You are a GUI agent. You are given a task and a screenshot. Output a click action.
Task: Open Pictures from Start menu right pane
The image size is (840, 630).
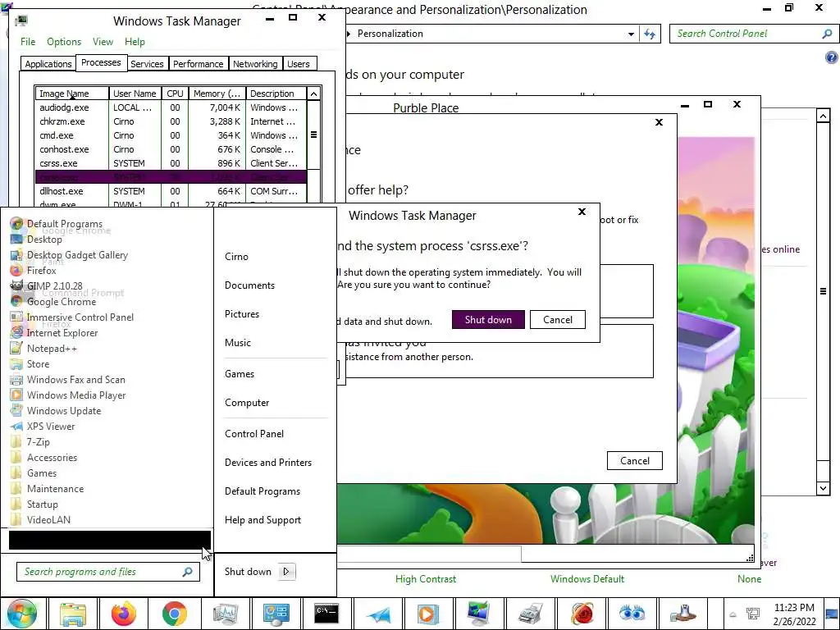pos(242,314)
